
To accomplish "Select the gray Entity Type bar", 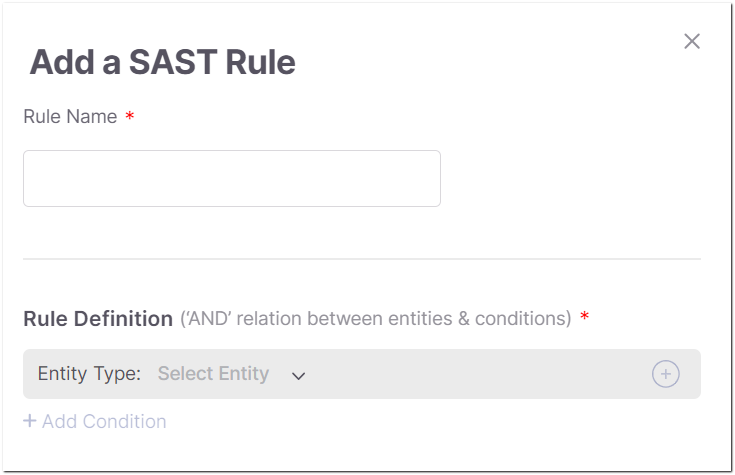I will coord(362,374).
